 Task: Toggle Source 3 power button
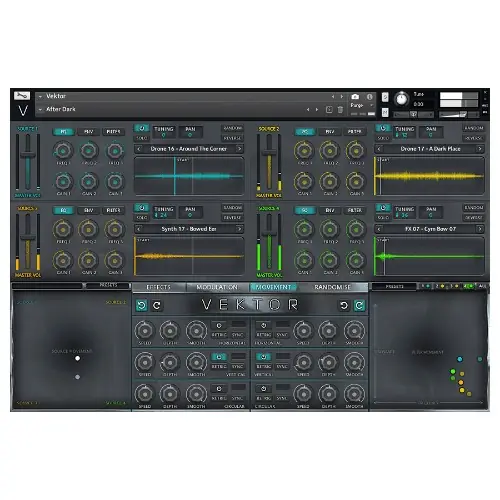click(x=142, y=208)
